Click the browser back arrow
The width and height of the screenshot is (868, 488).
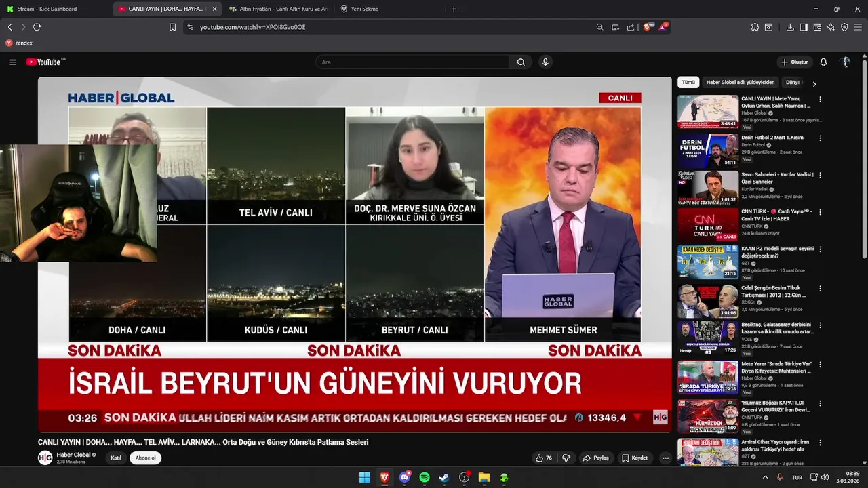(x=10, y=27)
